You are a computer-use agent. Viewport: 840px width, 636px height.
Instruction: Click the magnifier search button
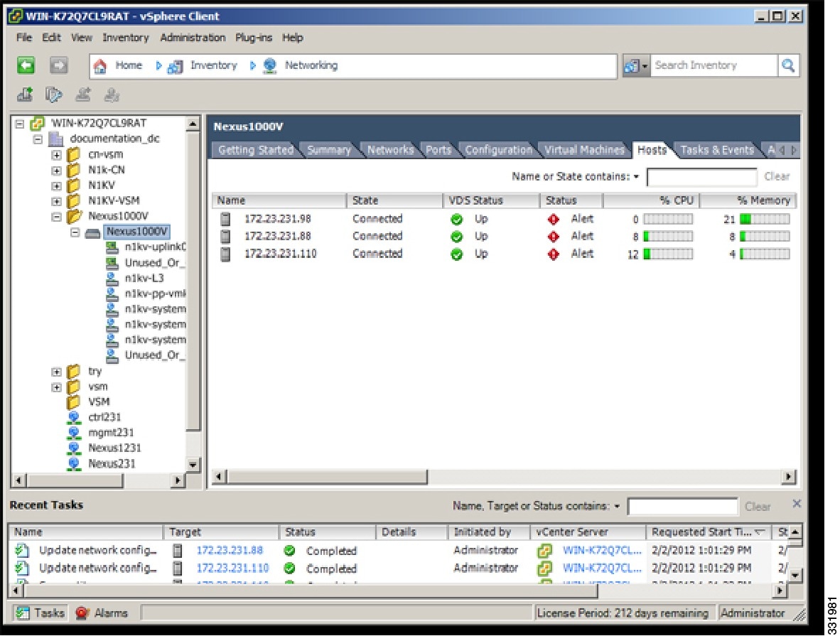tap(788, 65)
